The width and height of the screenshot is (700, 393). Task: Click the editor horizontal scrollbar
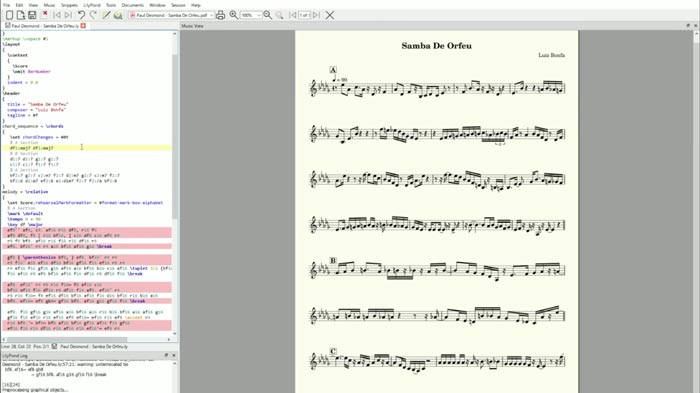(67, 339)
